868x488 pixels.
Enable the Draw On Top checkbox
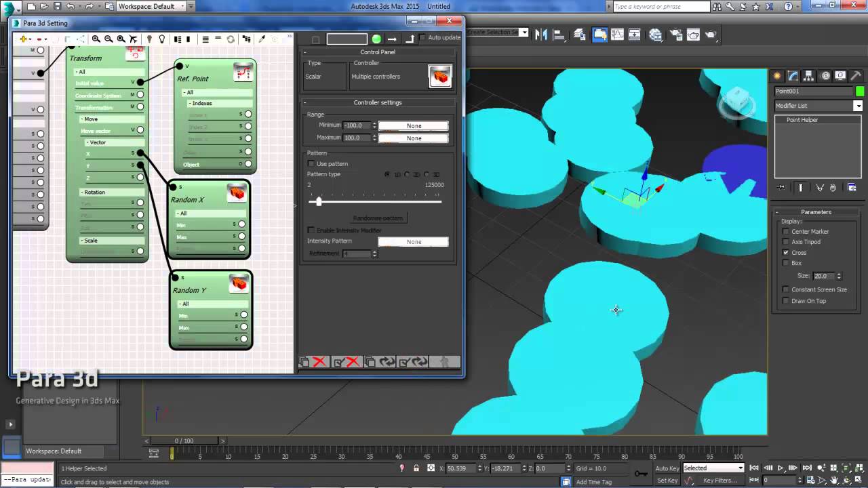pos(786,301)
